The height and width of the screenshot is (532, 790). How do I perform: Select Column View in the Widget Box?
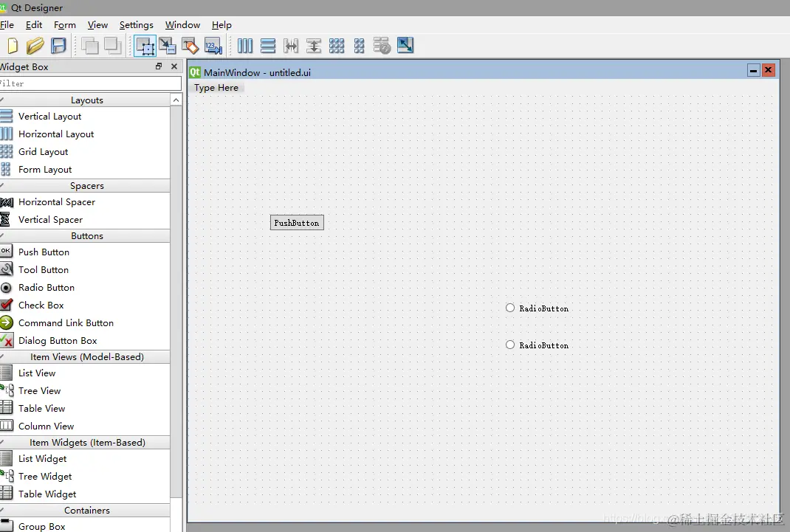[85, 426]
